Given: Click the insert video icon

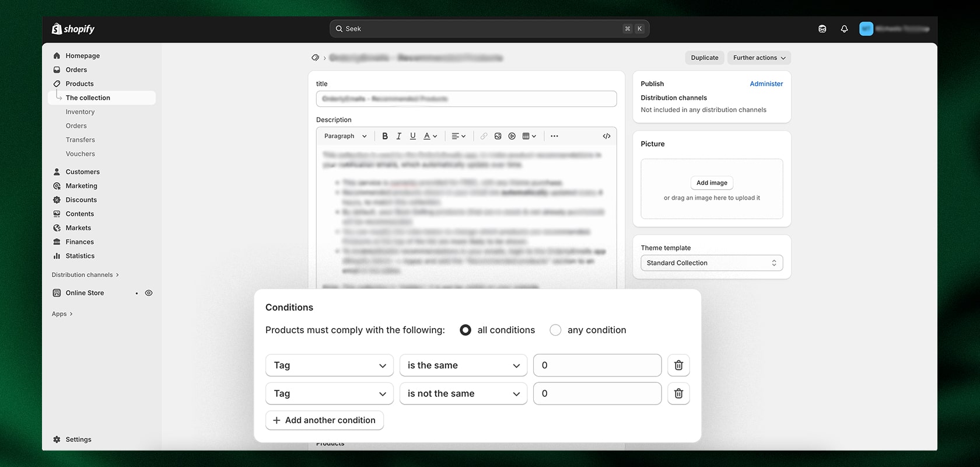Looking at the screenshot, I should click(x=512, y=136).
